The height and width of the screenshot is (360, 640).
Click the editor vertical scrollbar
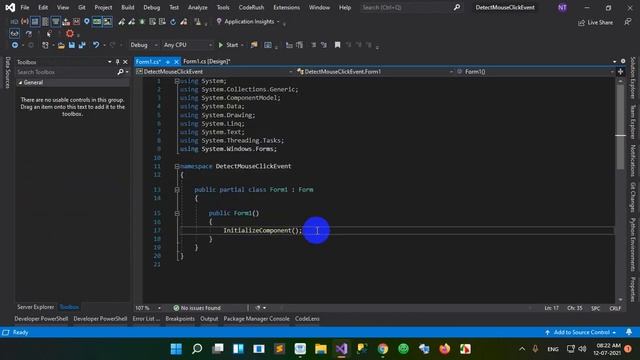(620, 190)
